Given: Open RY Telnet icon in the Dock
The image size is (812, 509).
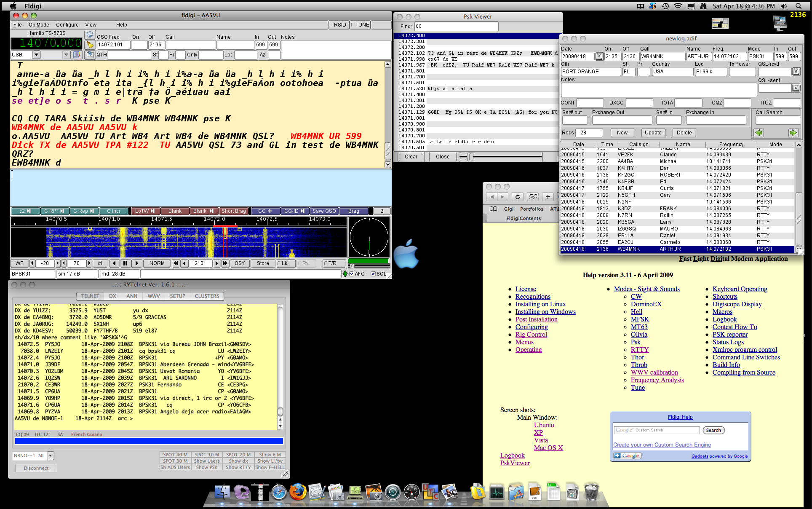Looking at the screenshot, I should [355, 492].
